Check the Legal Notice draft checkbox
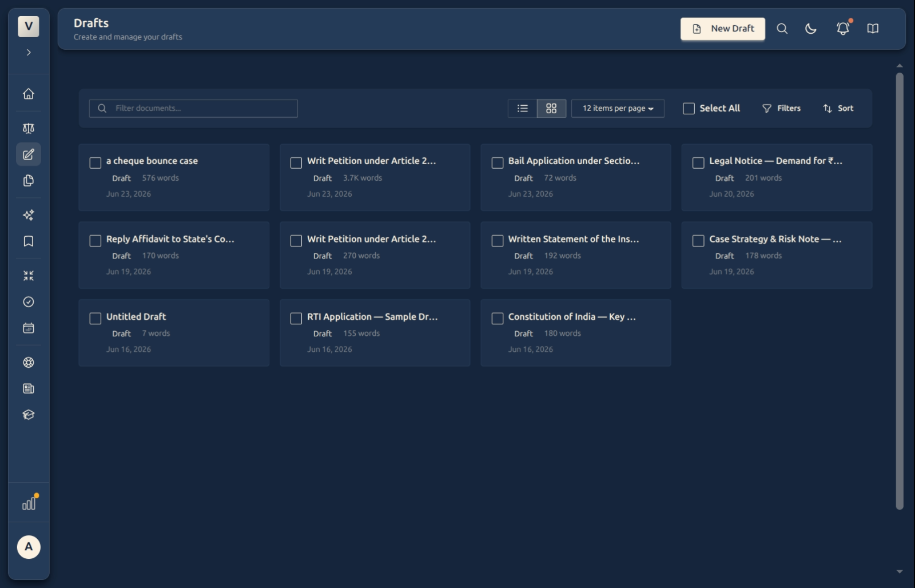The width and height of the screenshot is (915, 588). click(698, 163)
